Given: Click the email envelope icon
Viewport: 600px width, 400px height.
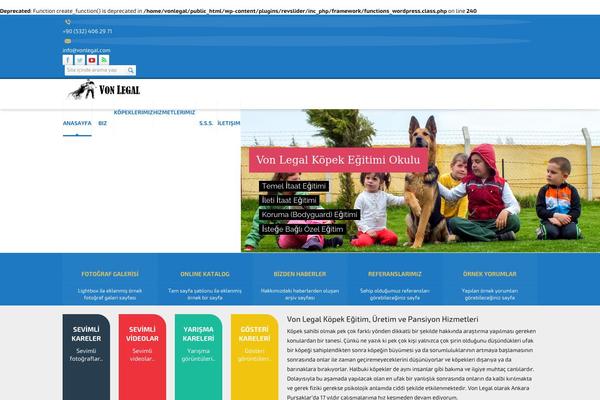Looking at the screenshot, I should (x=68, y=41).
